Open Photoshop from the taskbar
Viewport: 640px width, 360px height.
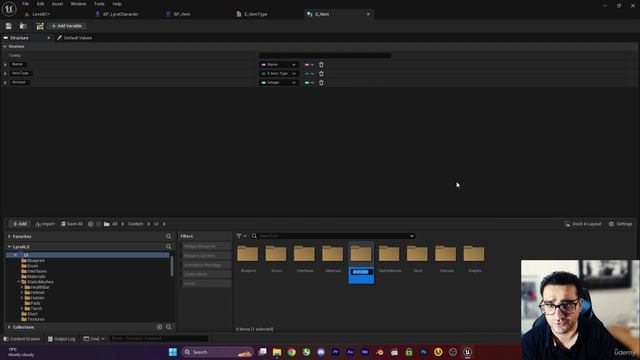coord(423,352)
